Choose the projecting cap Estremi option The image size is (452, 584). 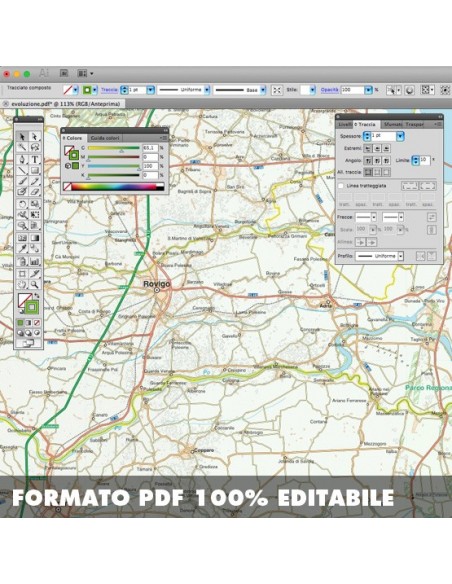tap(386, 149)
